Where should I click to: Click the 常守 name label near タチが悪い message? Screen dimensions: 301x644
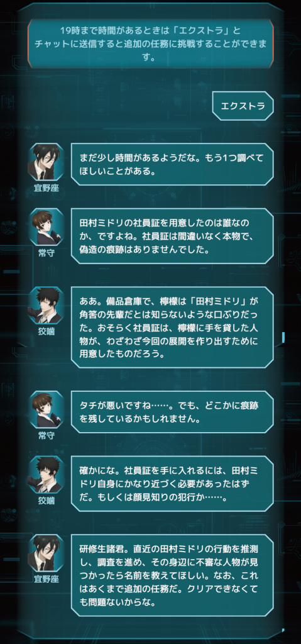coord(46,436)
